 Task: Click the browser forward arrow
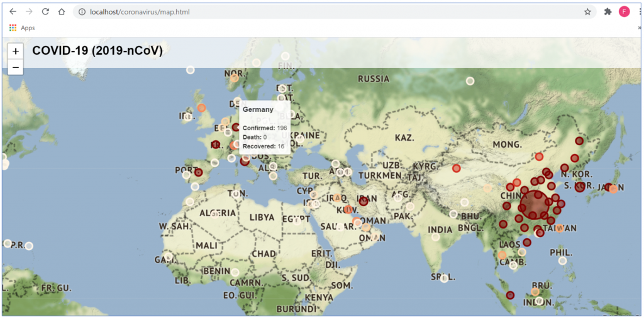click(29, 12)
